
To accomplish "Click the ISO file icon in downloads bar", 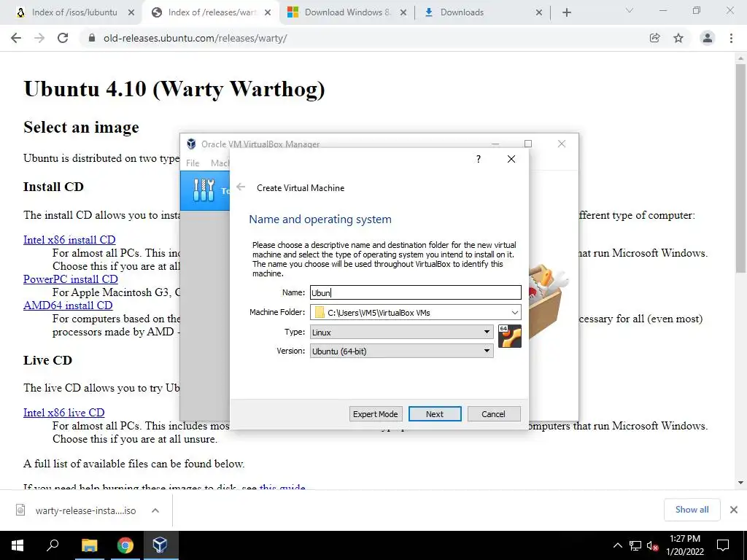I will point(20,510).
